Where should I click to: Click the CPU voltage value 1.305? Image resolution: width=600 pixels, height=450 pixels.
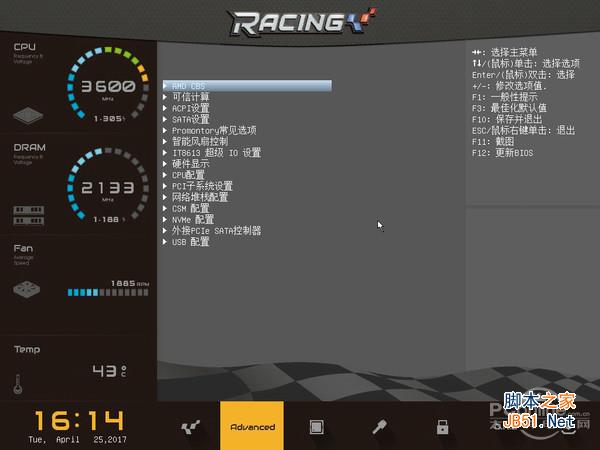pyautogui.click(x=109, y=119)
